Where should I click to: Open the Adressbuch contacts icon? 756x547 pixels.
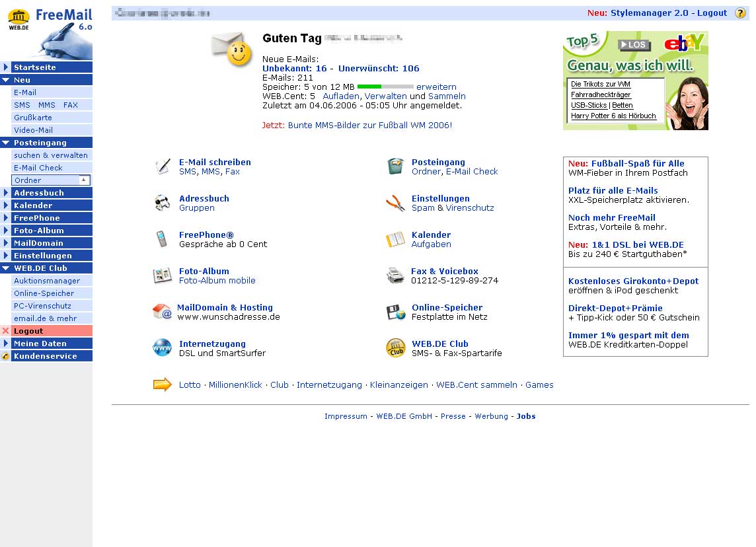click(163, 203)
